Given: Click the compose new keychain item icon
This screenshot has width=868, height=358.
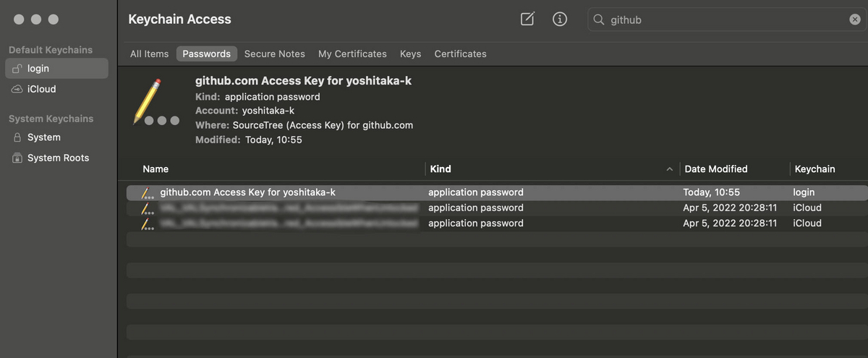Looking at the screenshot, I should 527,20.
